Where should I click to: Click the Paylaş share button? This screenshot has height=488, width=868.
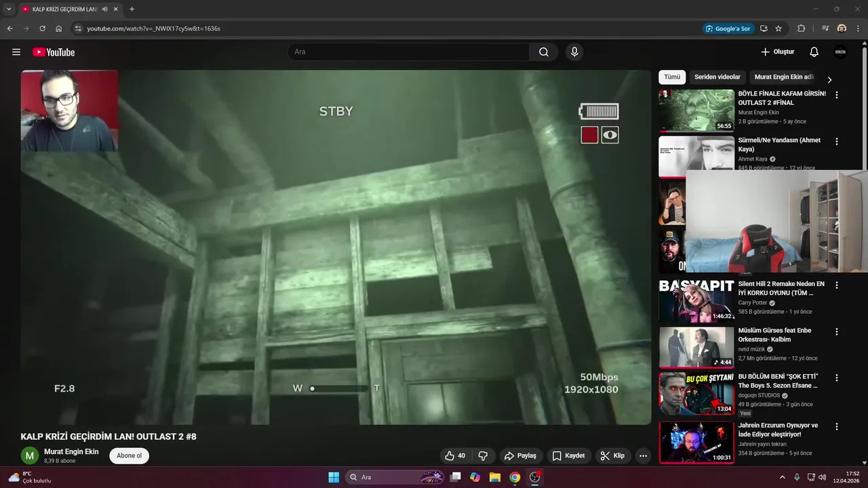[x=520, y=456]
